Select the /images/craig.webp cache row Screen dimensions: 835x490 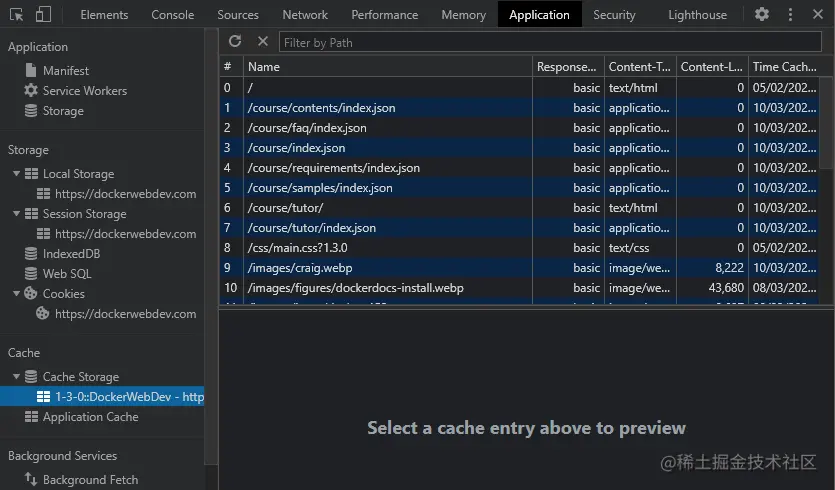[x=300, y=268]
